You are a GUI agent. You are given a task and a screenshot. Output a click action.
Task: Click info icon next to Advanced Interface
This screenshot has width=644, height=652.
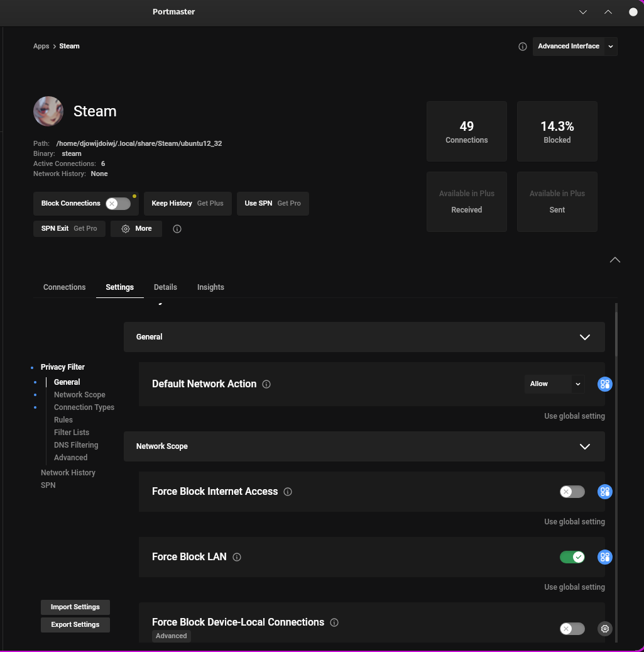(523, 47)
